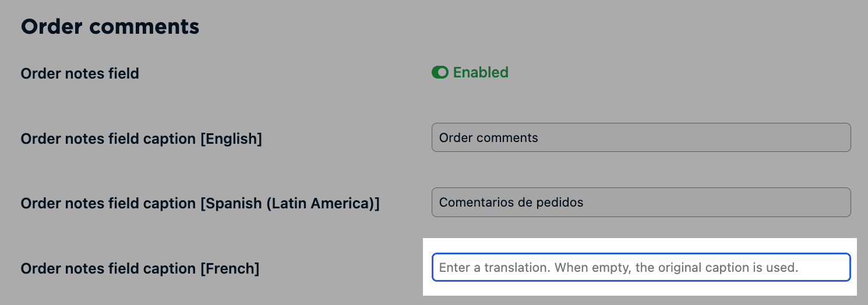868x305 pixels.
Task: Focus the English caption input field
Action: coord(641,137)
